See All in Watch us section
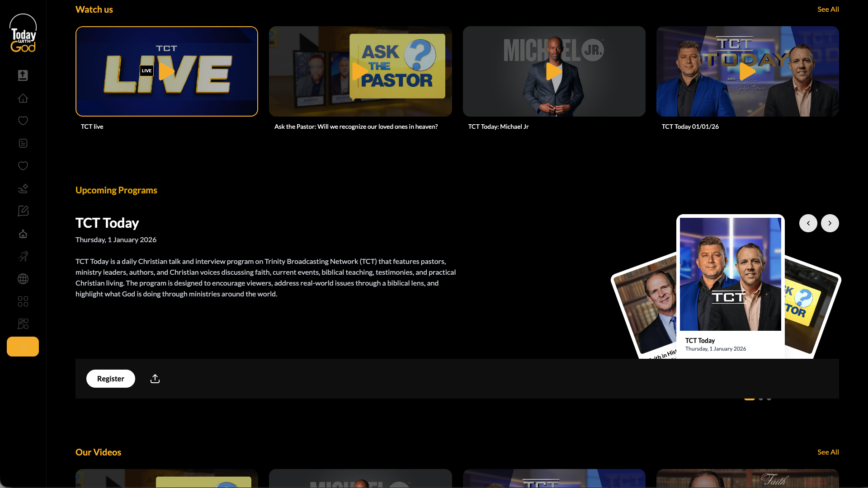This screenshot has height=488, width=868. 828,9
